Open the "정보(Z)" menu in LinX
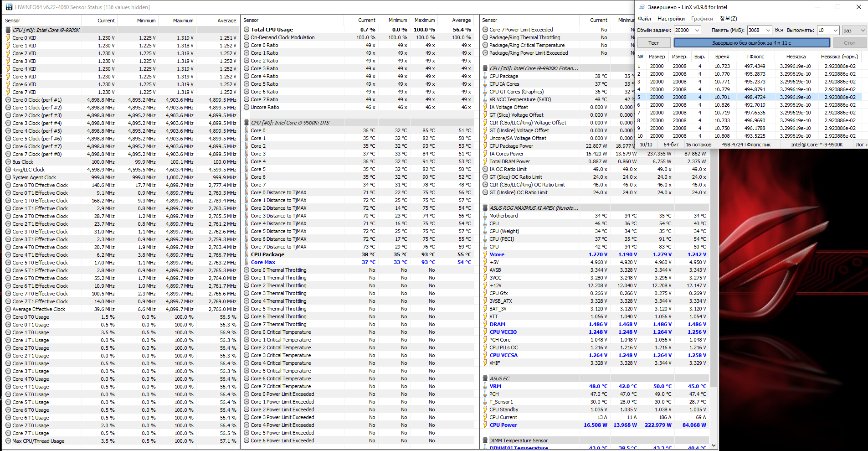868x451 pixels. [728, 19]
